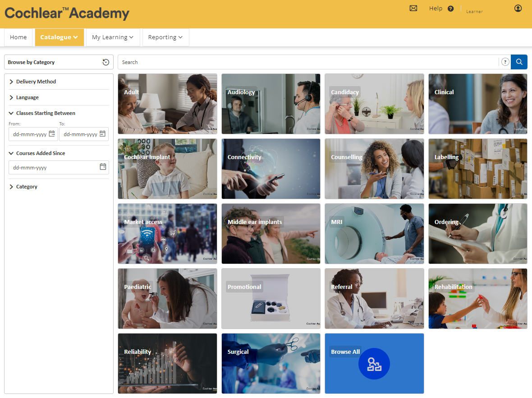Viewport: 532px width, 398px height.
Task: Click the Learner role label
Action: pyautogui.click(x=474, y=12)
